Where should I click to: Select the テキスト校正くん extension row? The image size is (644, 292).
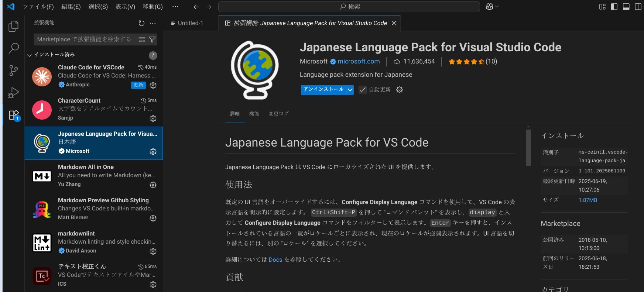[x=94, y=276]
